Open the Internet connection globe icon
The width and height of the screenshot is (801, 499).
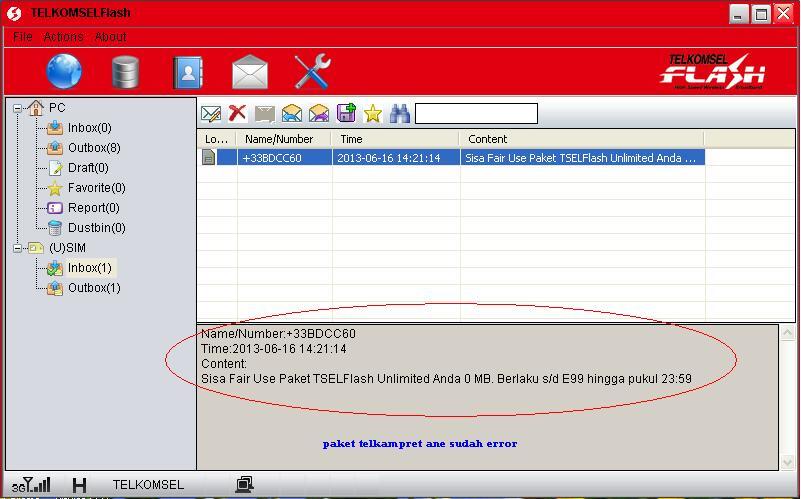click(x=64, y=72)
